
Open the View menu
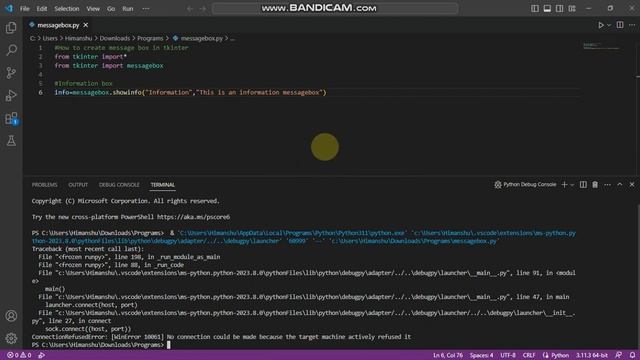tap(93, 9)
